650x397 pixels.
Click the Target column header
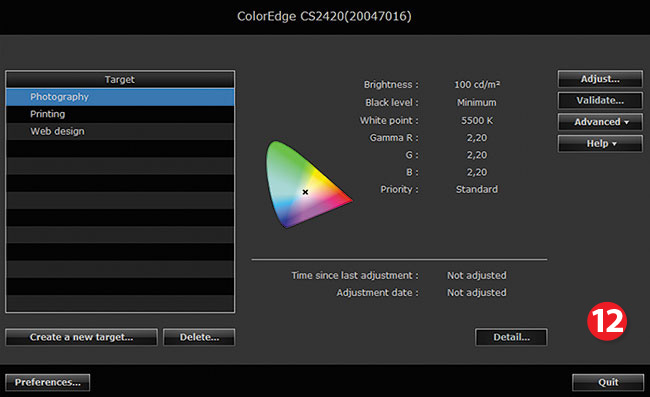(x=120, y=79)
